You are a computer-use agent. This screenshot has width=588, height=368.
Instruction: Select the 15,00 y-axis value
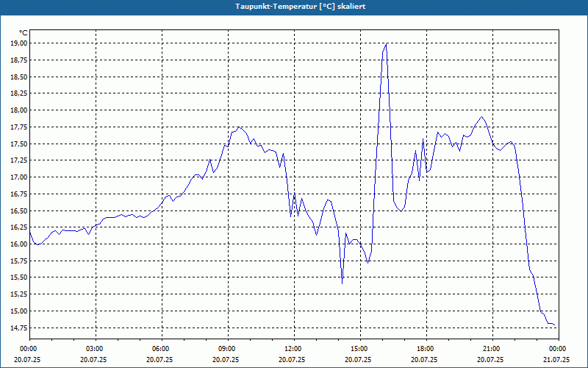(x=20, y=311)
